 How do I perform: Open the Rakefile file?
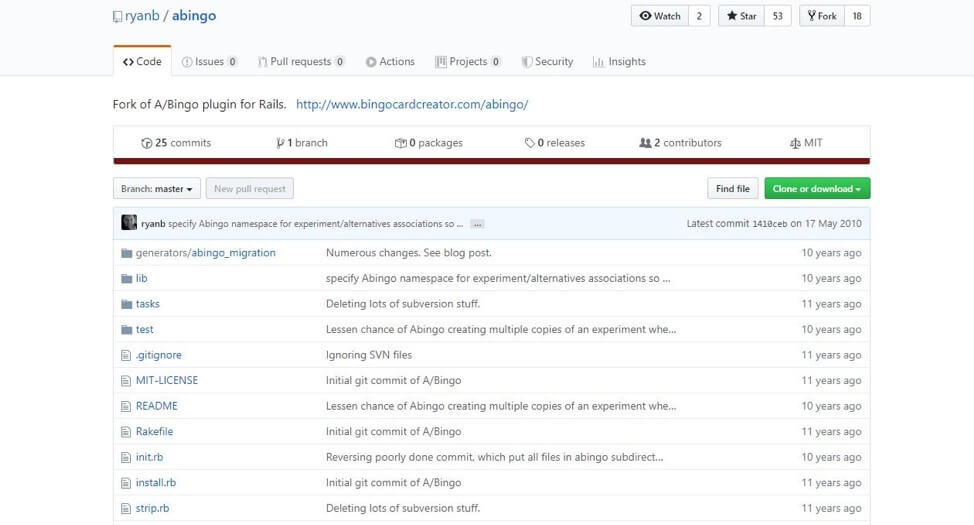coord(155,431)
